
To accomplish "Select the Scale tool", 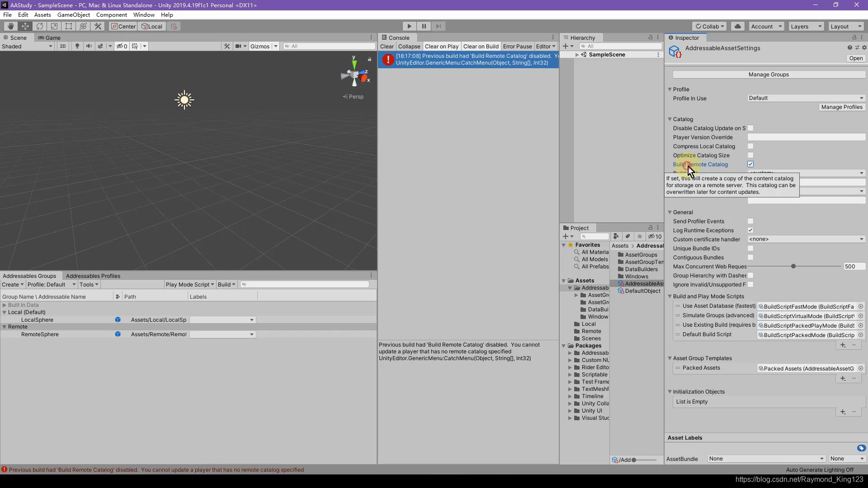I will 54,26.
